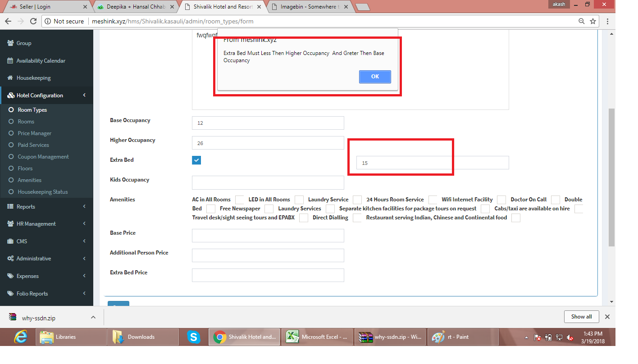Check the Direct Dialling amenity
638x364 pixels.
357,218
